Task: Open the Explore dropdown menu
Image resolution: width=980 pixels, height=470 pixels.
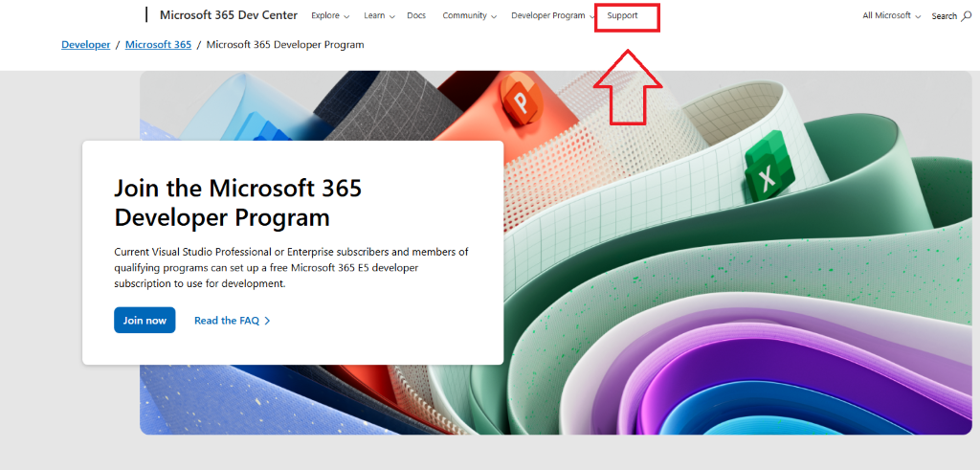Action: pos(330,15)
